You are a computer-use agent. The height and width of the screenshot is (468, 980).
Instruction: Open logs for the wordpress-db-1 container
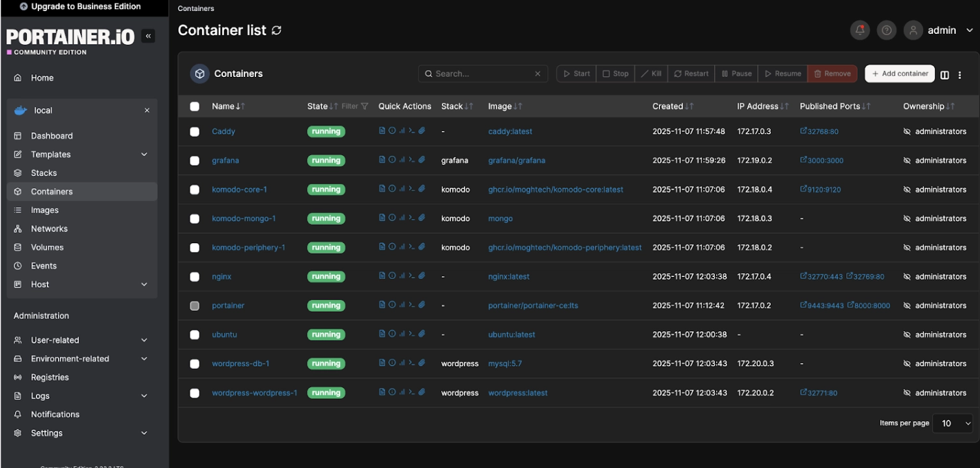click(382, 362)
